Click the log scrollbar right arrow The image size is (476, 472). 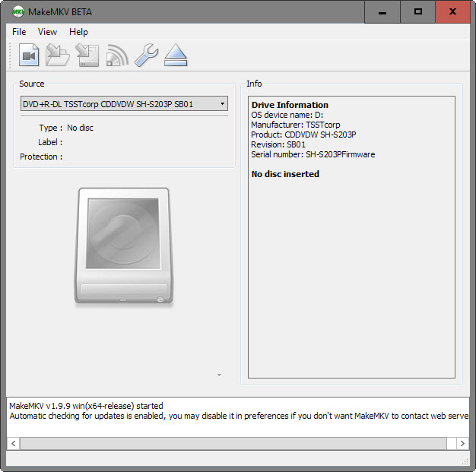(462, 443)
